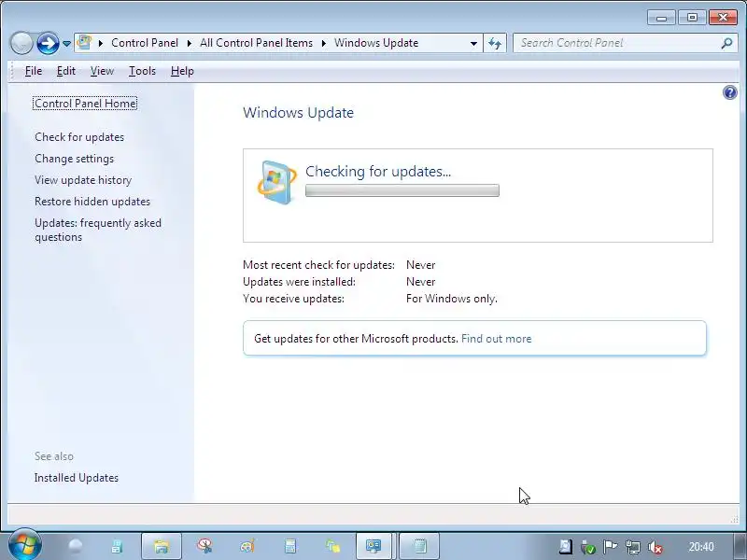Click the 20:40 taskbar clock
The height and width of the screenshot is (560, 747).
[701, 547]
